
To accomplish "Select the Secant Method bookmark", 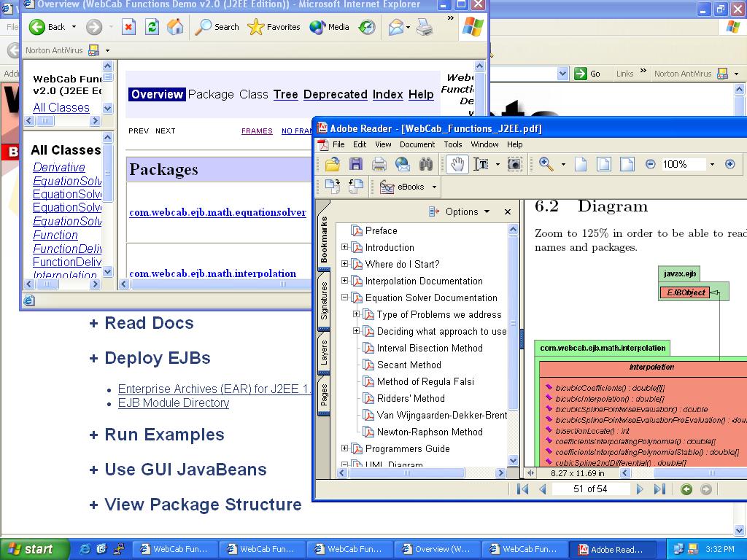I will pyautogui.click(x=409, y=365).
